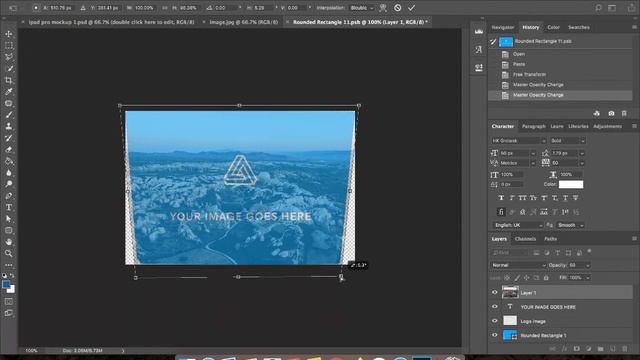The height and width of the screenshot is (360, 640).
Task: Click the background color swatch in toolbar
Action: [12, 290]
